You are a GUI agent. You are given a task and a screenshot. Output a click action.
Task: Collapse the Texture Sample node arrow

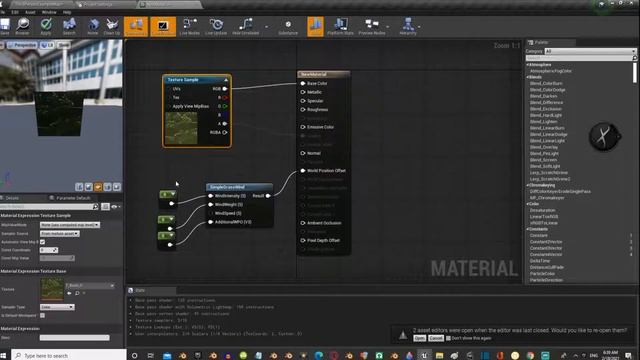(x=226, y=80)
